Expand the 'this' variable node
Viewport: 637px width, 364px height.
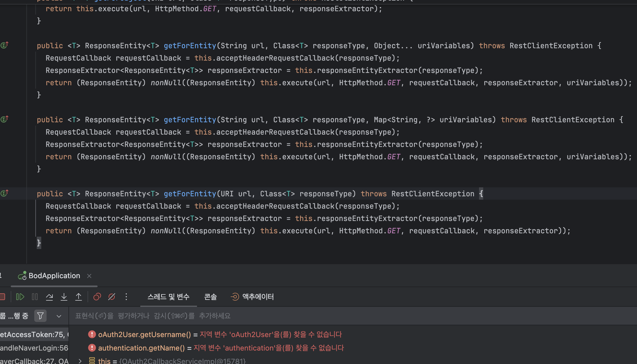(x=80, y=361)
